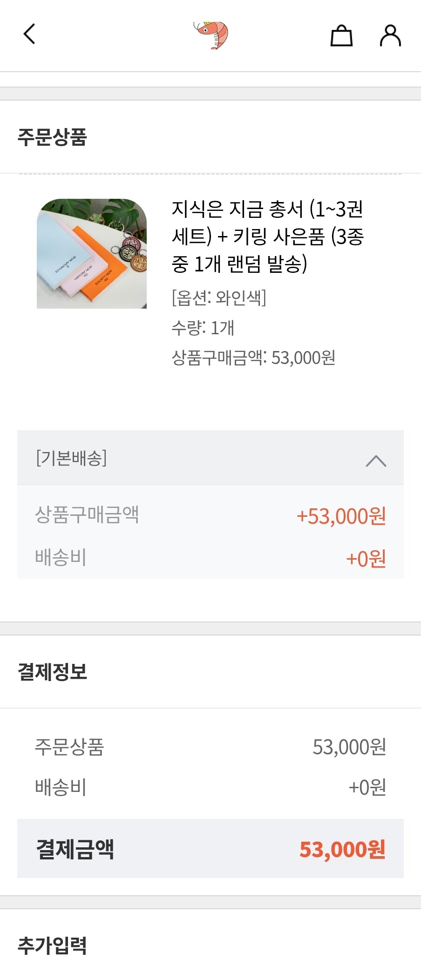Select the 주문상품 section heading

[52, 137]
